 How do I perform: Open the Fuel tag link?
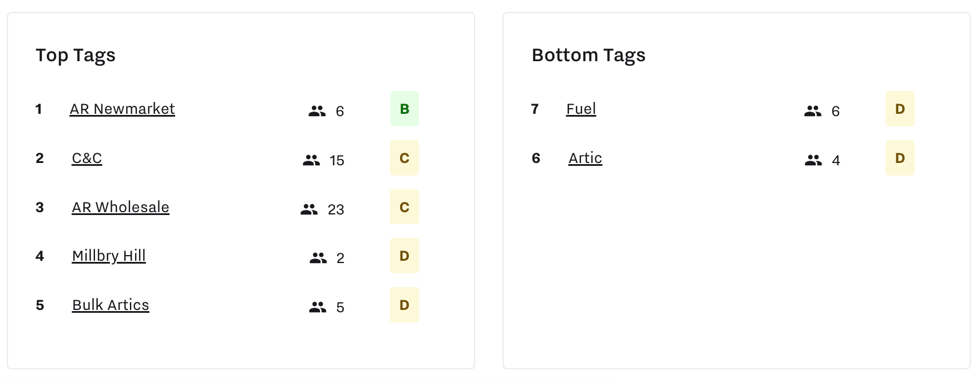(581, 109)
